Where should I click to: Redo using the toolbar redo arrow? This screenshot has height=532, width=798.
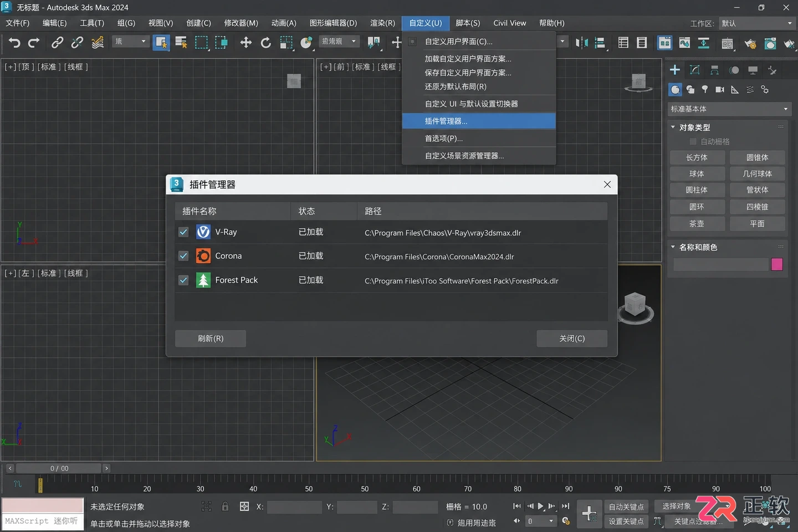[x=34, y=43]
